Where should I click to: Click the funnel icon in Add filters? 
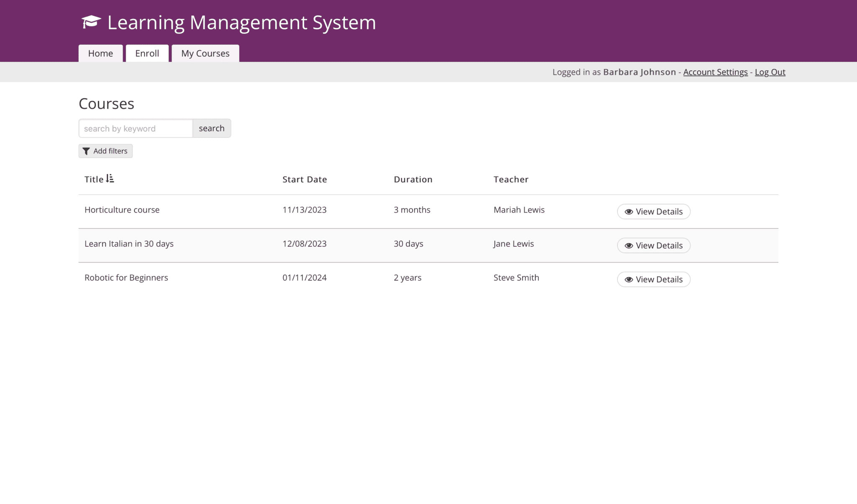86,151
